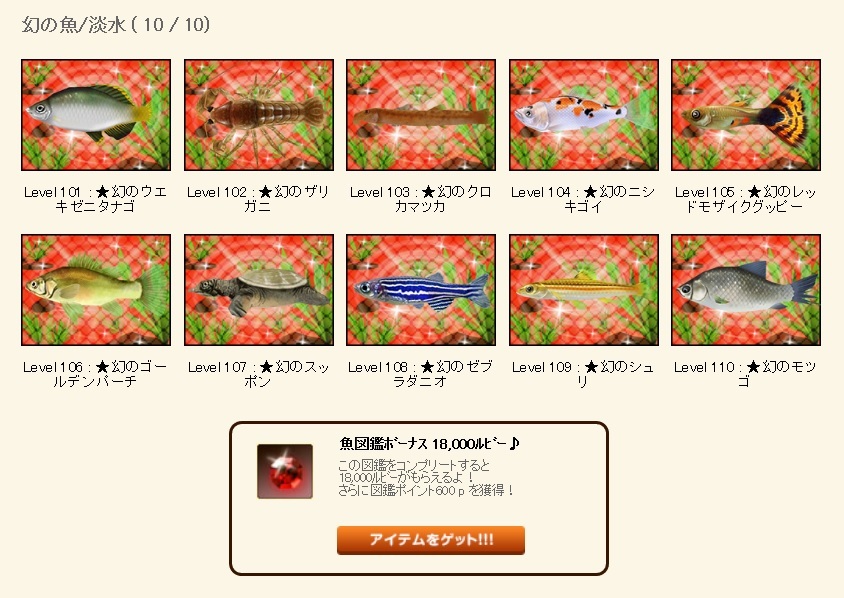The image size is (844, 598).
Task: Click the 幻の魚/淡水 (10 / 10) title
Action: [116, 25]
